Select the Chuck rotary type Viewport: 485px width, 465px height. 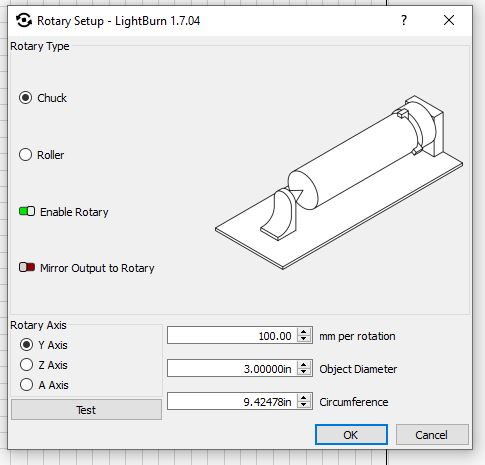[25, 98]
